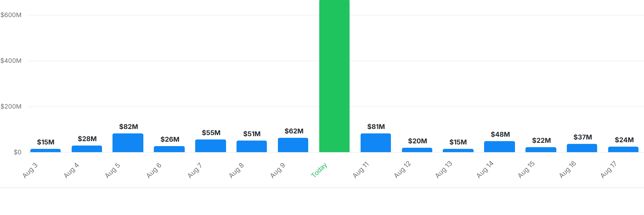644x215 pixels.
Task: Click the Aug 15 bar
Action: click(x=541, y=150)
